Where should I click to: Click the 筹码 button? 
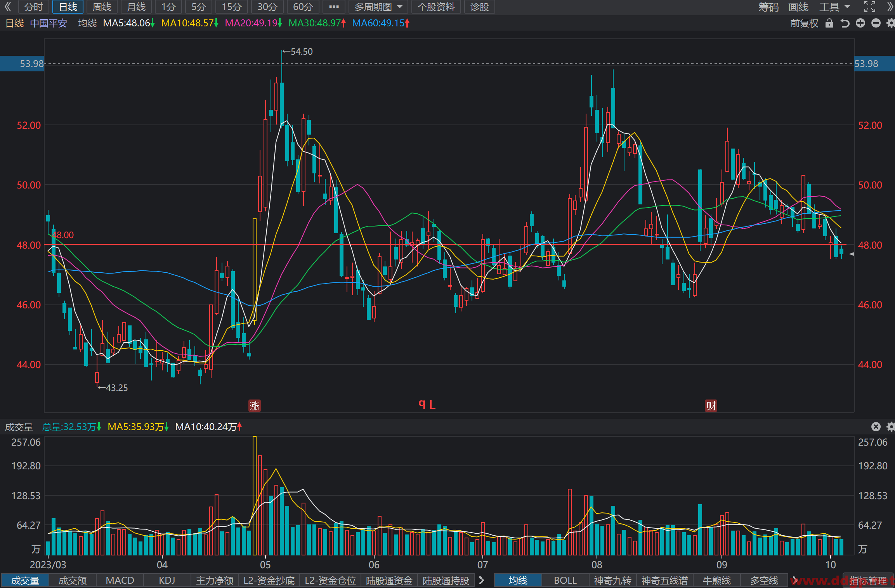(x=768, y=7)
